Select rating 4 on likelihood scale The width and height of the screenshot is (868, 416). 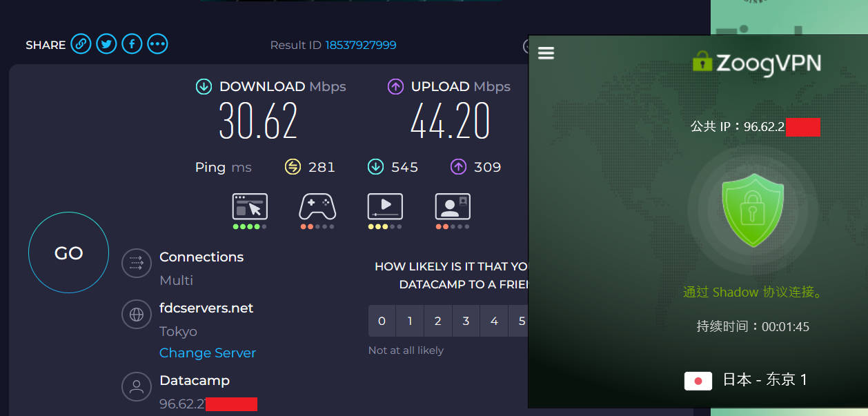coord(494,321)
